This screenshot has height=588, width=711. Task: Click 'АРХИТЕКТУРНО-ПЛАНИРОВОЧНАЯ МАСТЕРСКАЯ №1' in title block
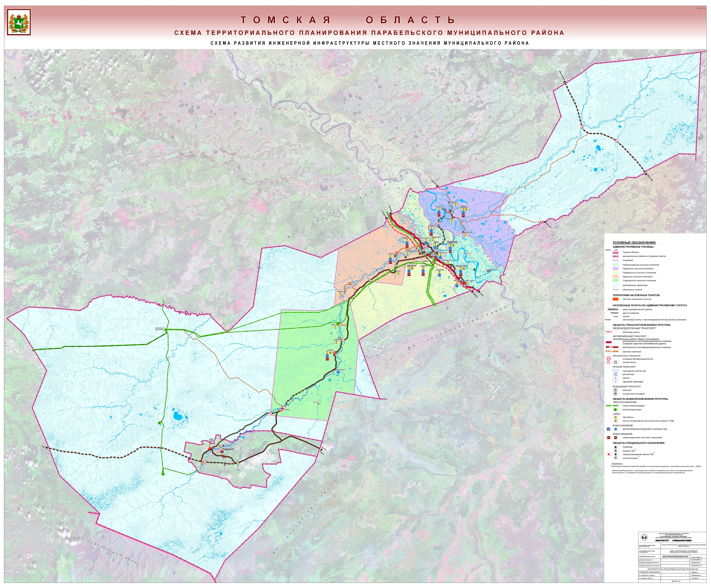(x=673, y=569)
